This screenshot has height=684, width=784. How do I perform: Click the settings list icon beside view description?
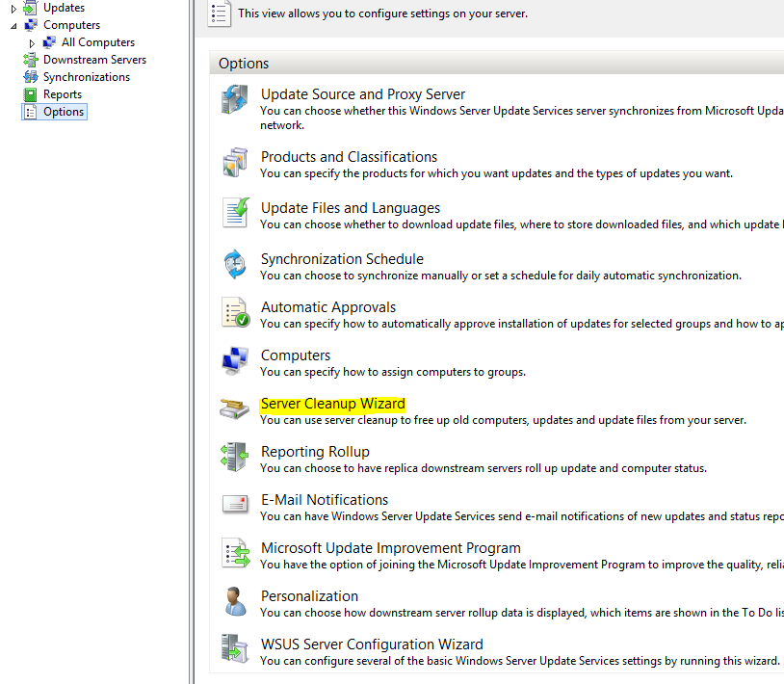coord(219,13)
